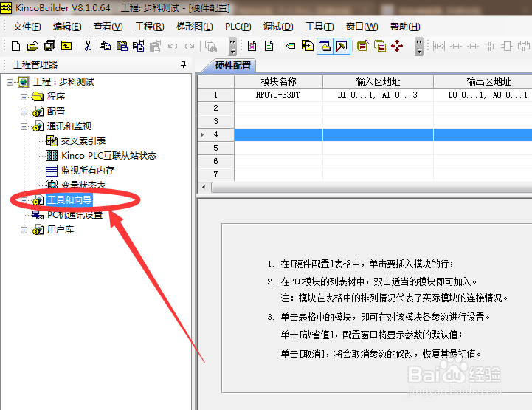This screenshot has height=410, width=532.
Task: Click the paste-special icon beside clipboard
Action: click(139, 46)
